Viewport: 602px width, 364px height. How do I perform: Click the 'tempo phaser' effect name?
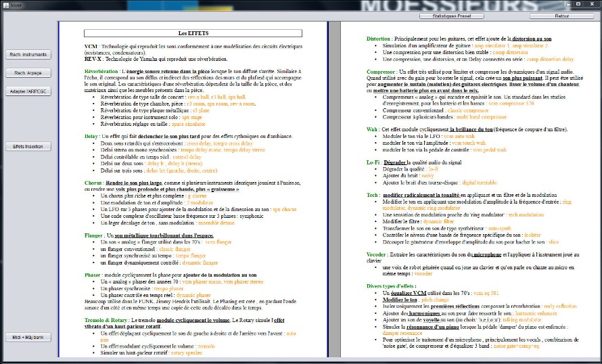(168, 289)
